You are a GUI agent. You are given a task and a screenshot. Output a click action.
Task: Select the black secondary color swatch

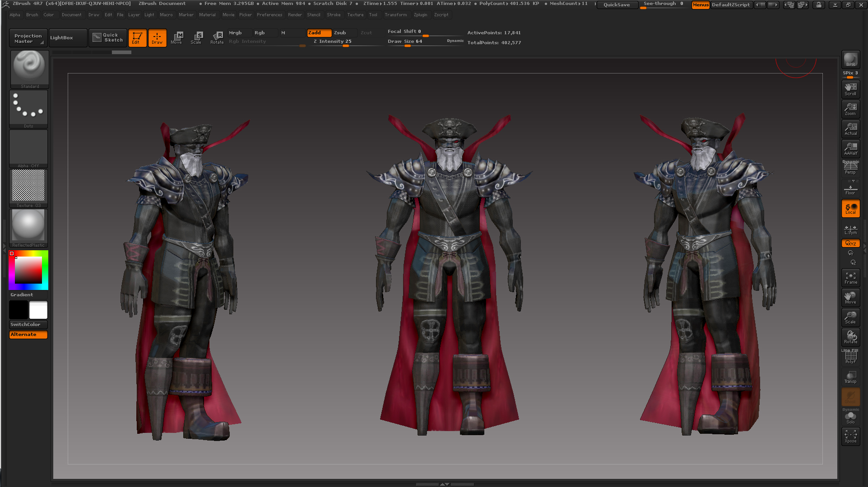[x=19, y=310]
